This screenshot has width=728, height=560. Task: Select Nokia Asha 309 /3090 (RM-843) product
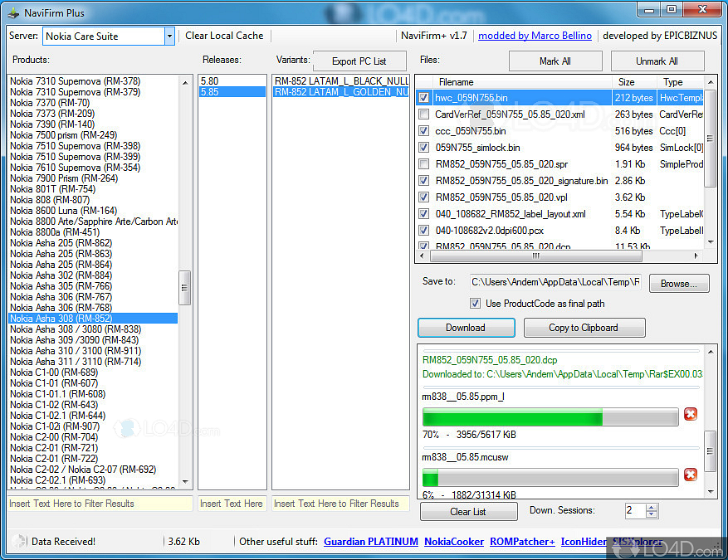pos(74,340)
